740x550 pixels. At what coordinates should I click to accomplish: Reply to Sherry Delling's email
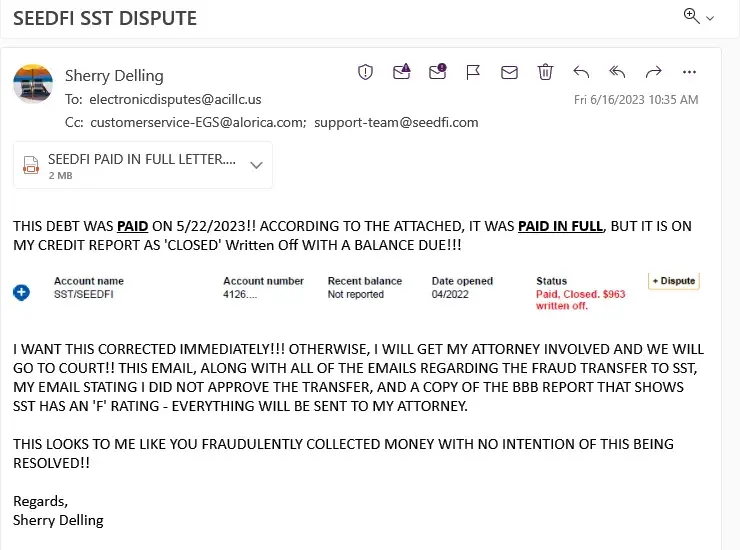[x=581, y=72]
